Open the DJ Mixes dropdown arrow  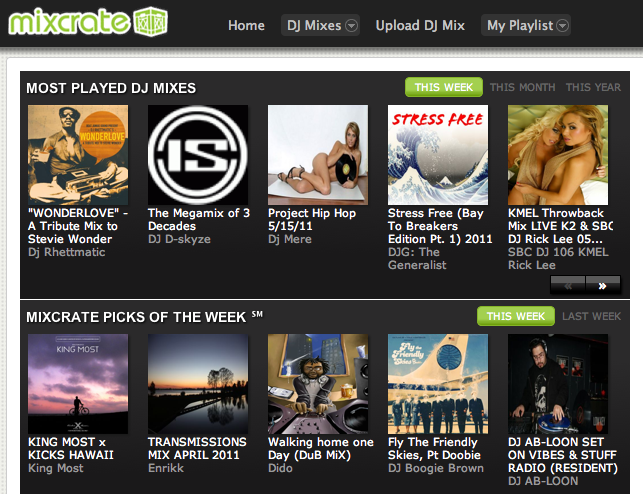coord(351,25)
